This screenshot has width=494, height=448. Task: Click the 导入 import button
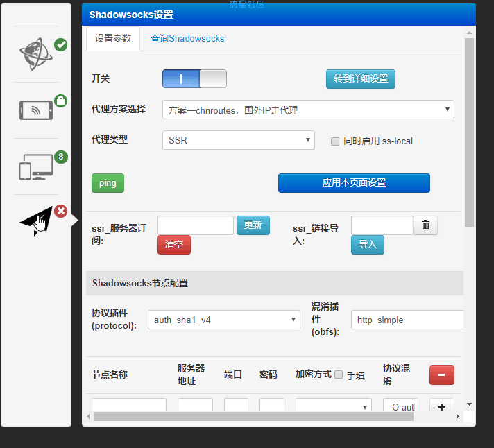pyautogui.click(x=368, y=244)
